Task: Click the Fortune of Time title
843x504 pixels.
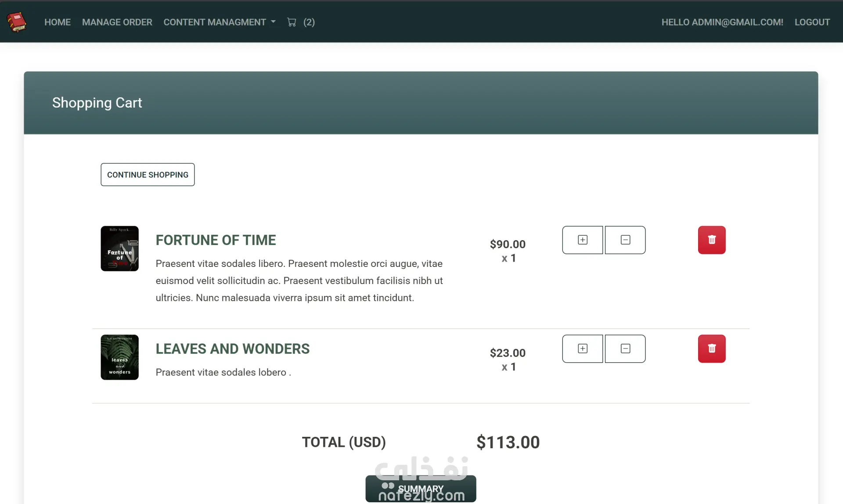Action: [x=216, y=240]
